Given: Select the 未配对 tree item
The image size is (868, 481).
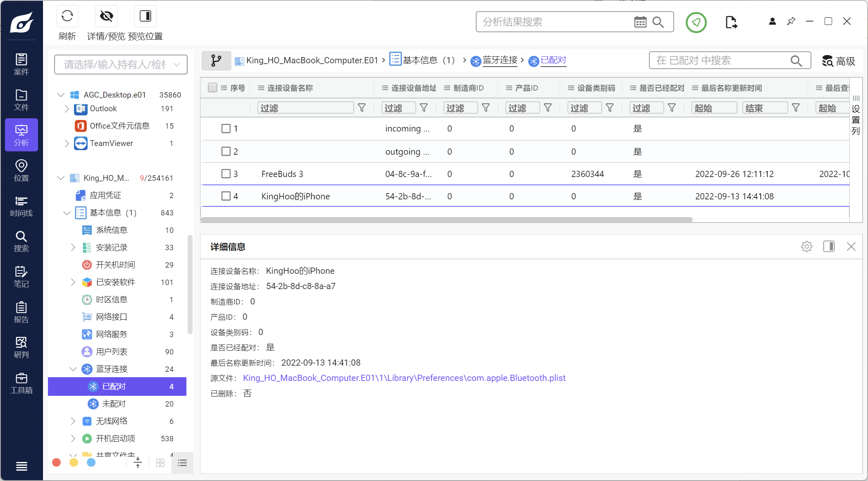Looking at the screenshot, I should click(117, 404).
